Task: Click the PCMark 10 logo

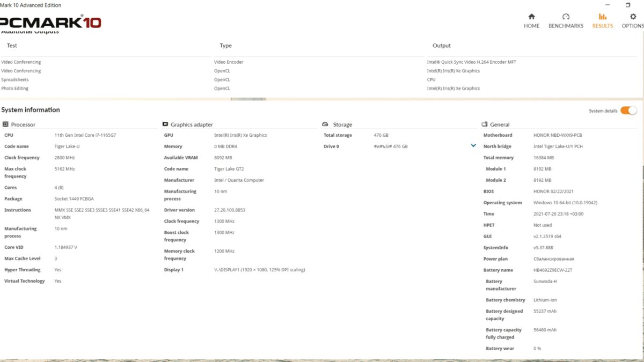Action: [50, 23]
